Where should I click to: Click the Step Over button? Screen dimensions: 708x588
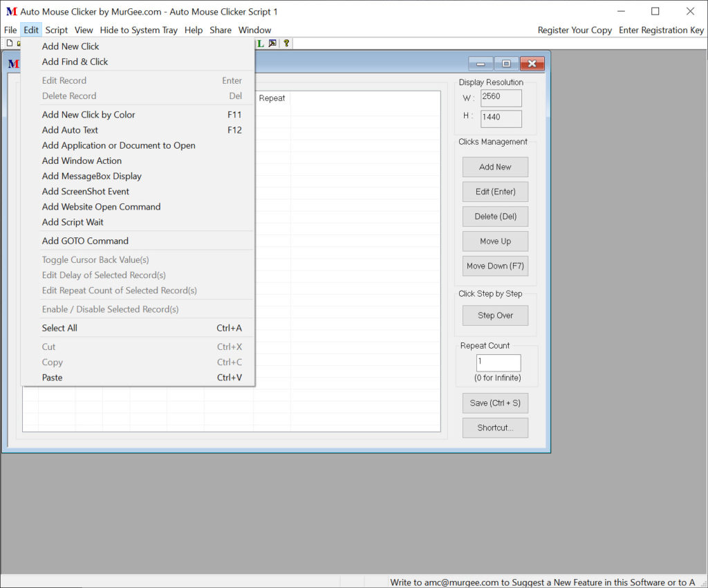(x=495, y=315)
